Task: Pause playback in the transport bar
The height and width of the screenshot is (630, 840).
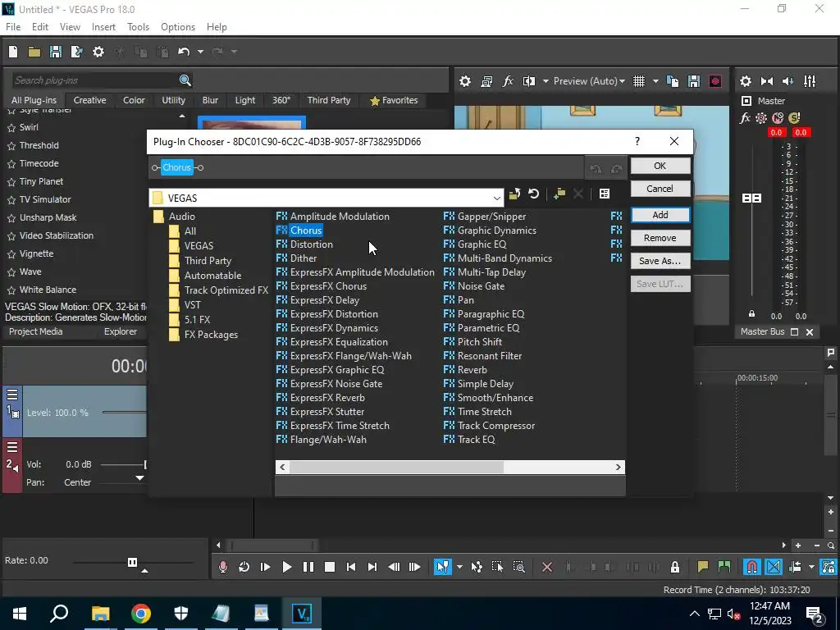Action: (x=308, y=567)
